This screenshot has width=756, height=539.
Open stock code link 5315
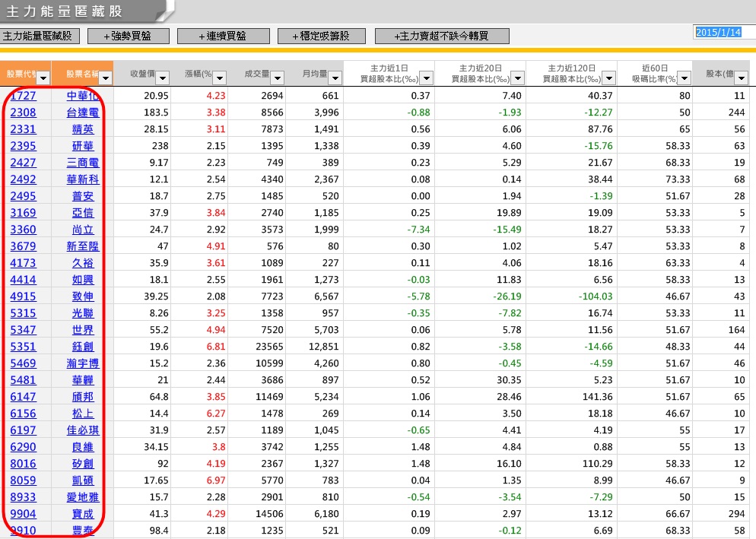(23, 313)
